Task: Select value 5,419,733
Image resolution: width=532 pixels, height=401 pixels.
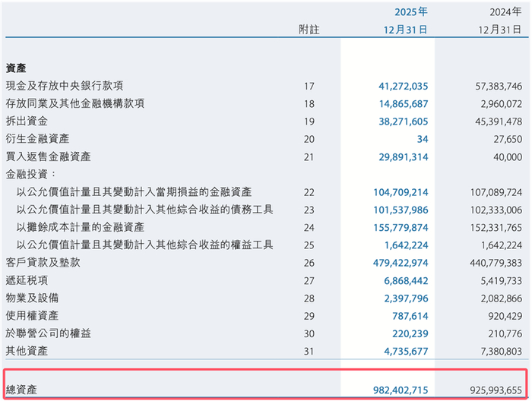Action: 501,281
